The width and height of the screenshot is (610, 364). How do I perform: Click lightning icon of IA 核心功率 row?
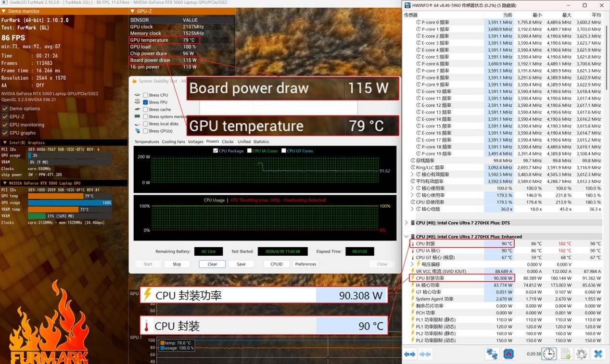point(412,285)
